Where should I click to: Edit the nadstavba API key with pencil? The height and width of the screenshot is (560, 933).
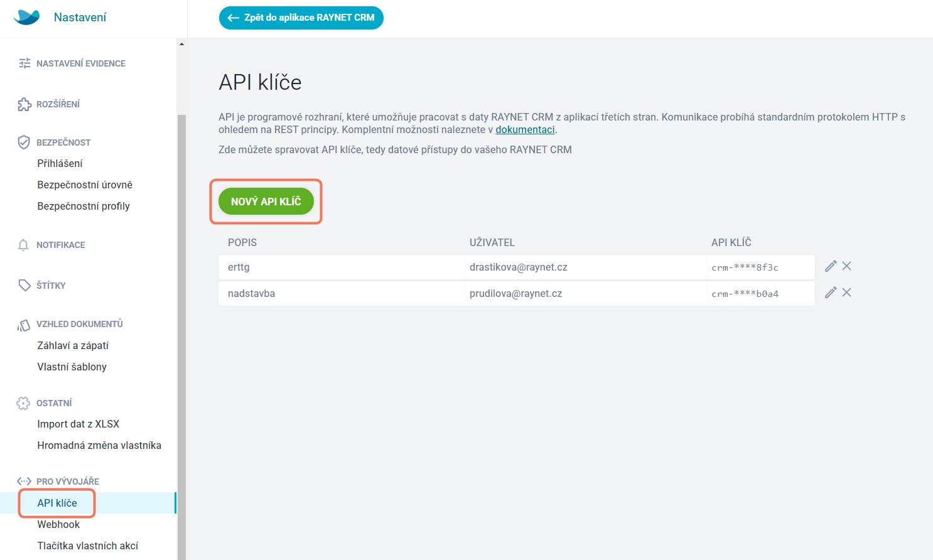click(831, 293)
